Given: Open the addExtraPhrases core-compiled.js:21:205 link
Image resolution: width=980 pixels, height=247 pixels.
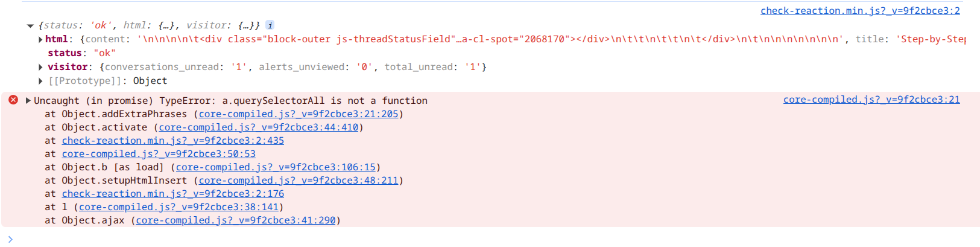Looking at the screenshot, I should pos(299,114).
